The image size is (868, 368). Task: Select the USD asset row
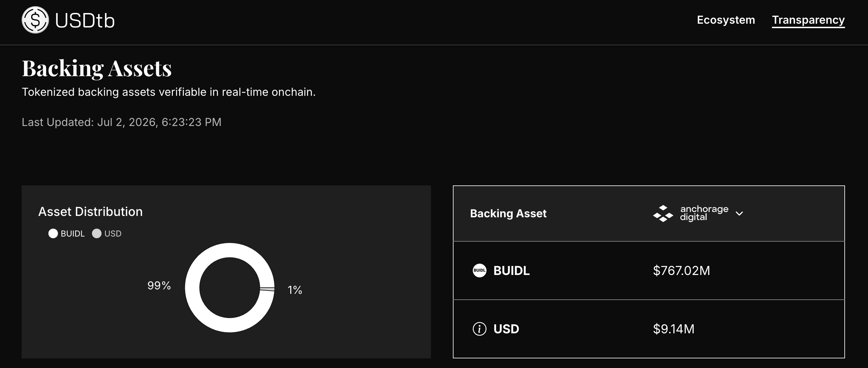(649, 329)
